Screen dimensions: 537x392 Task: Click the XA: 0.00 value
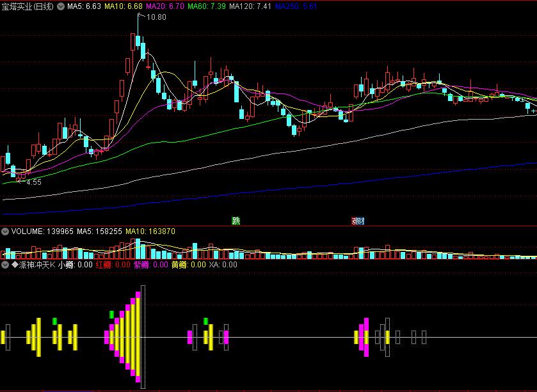223,265
